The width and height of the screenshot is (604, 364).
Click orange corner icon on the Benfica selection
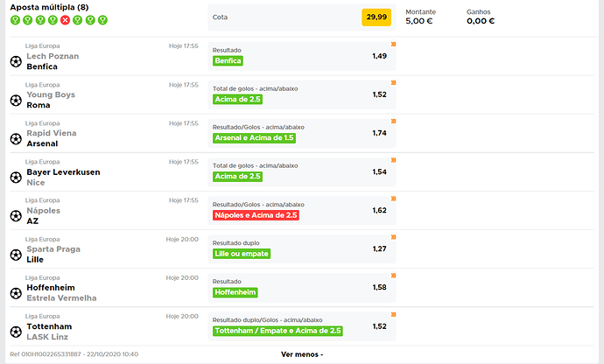click(x=393, y=45)
